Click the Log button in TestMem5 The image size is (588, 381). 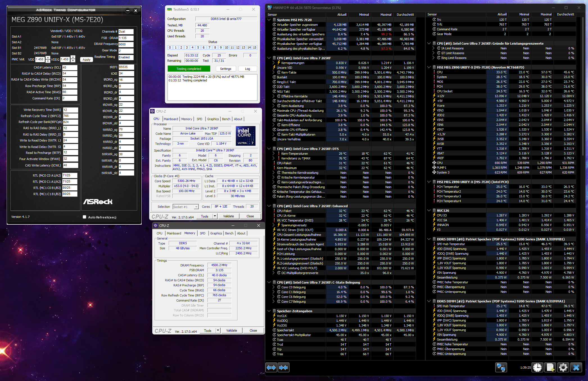[x=247, y=69]
